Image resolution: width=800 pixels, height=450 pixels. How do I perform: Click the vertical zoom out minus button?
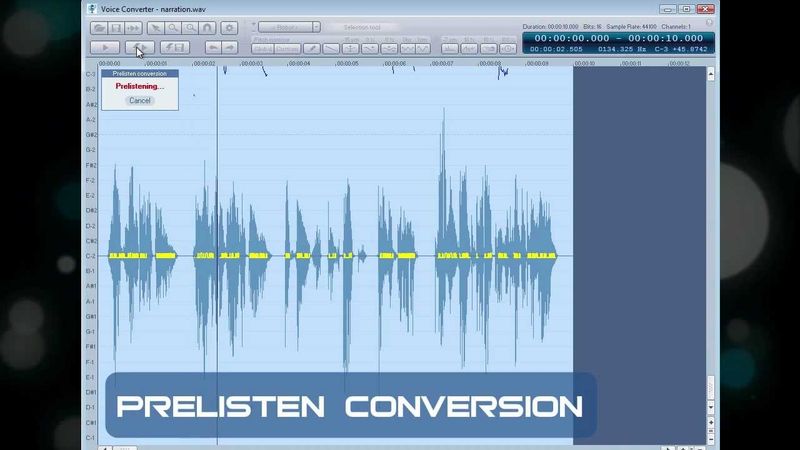(711, 438)
